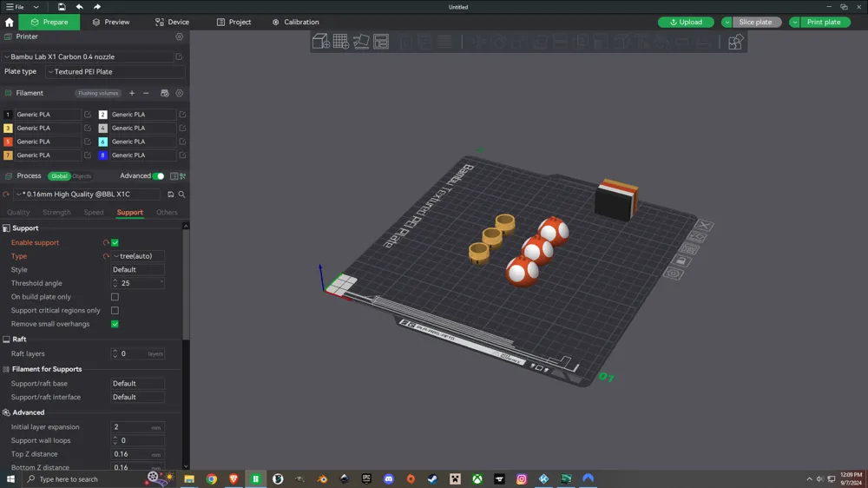Click the AMS filament sync icon
Screen dimensions: 868x488
[164, 93]
